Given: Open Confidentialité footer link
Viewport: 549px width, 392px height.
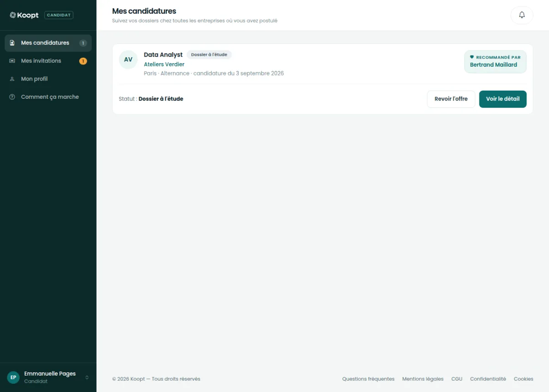Looking at the screenshot, I should point(488,379).
